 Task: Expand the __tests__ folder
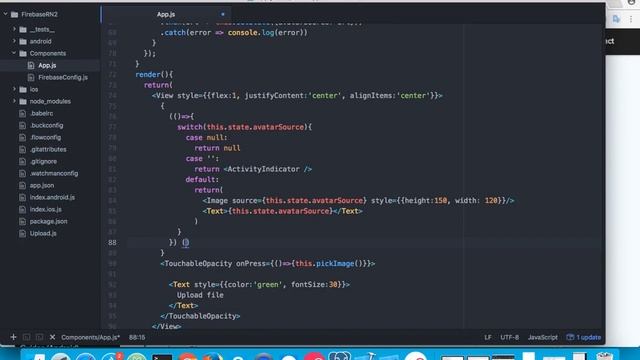coord(14,29)
